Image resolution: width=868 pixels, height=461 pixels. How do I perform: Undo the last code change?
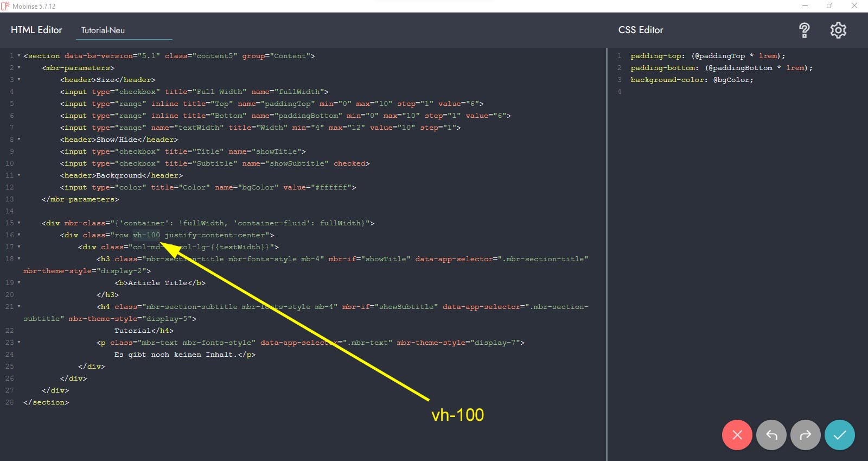coord(771,435)
